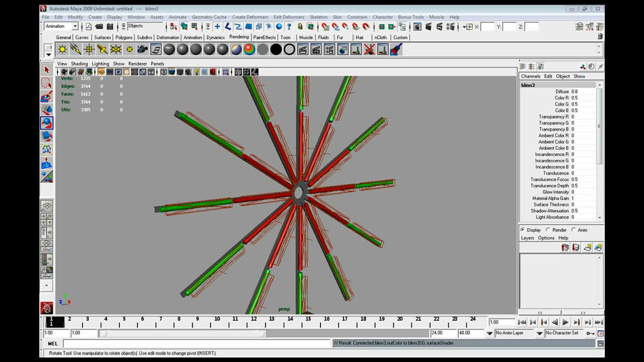The width and height of the screenshot is (644, 362).
Task: Enable snap to grids magnet icon
Action: point(326,27)
